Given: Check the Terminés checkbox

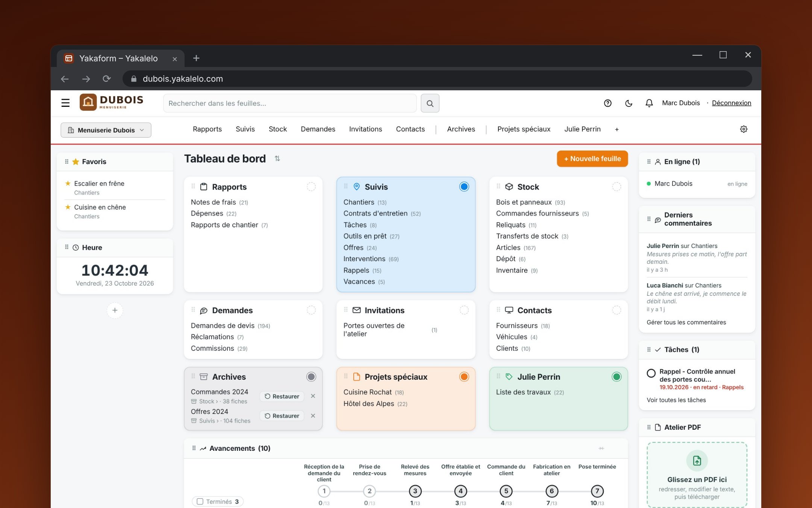Looking at the screenshot, I should click(x=200, y=501).
